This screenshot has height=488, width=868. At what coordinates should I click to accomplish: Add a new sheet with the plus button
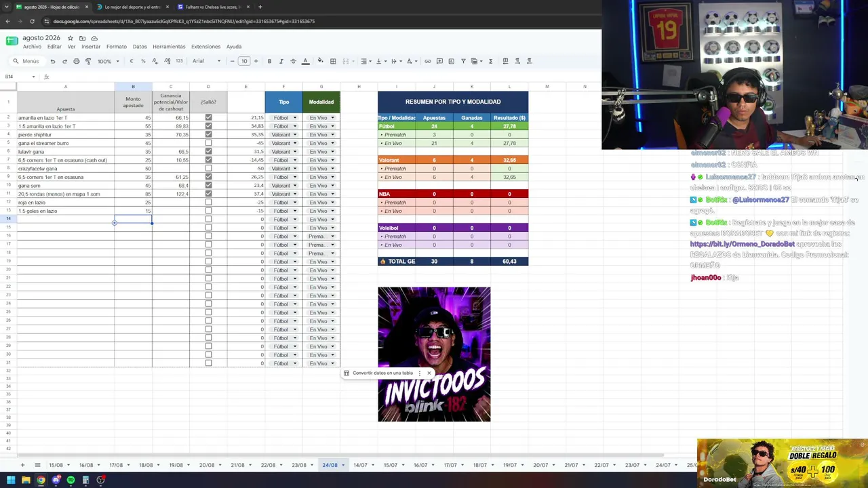click(x=22, y=465)
